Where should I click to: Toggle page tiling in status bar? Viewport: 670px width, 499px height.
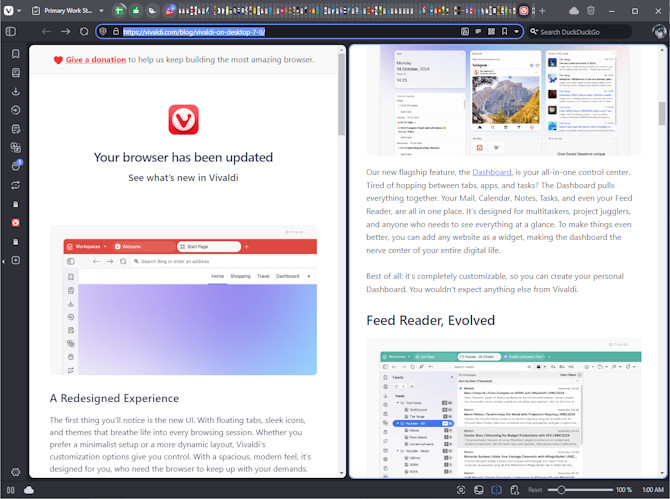point(497,490)
